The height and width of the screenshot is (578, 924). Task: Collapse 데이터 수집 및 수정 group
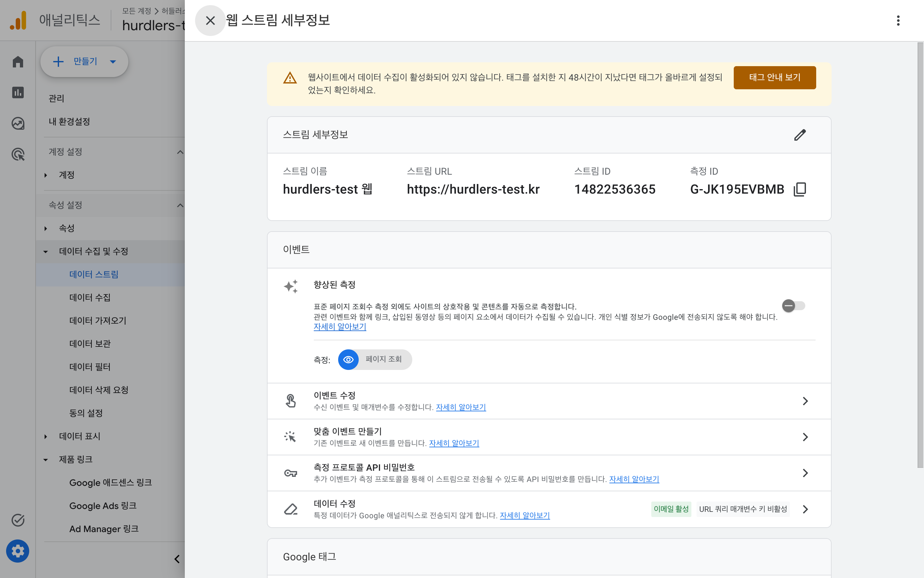[x=46, y=251]
